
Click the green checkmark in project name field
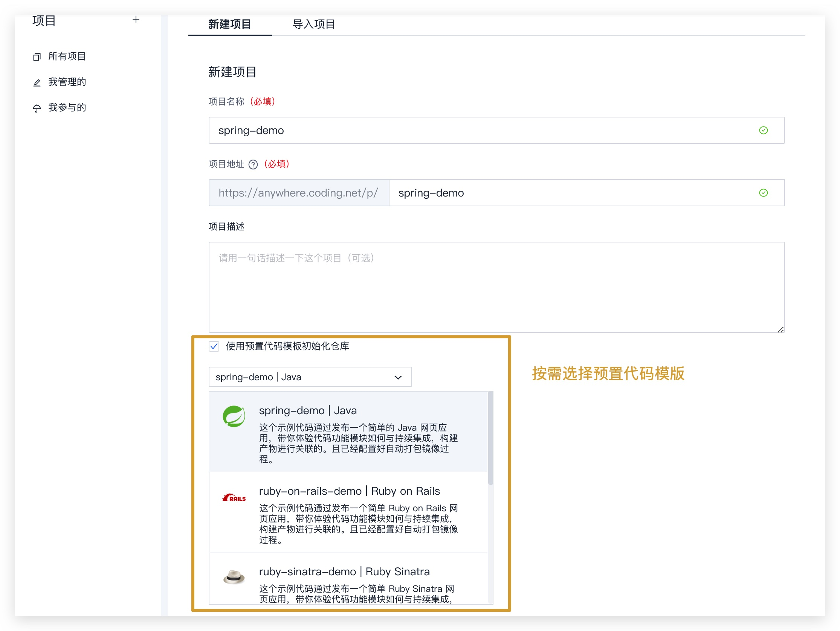click(x=763, y=130)
